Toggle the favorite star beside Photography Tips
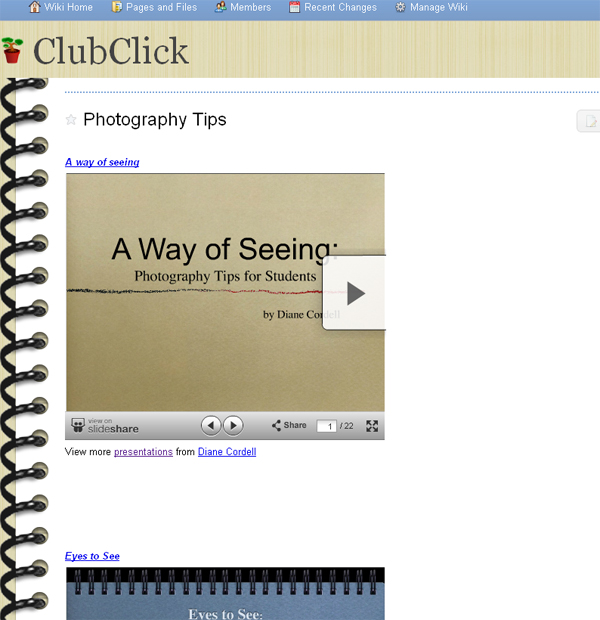Screen dimensions: 600x620 point(71,119)
